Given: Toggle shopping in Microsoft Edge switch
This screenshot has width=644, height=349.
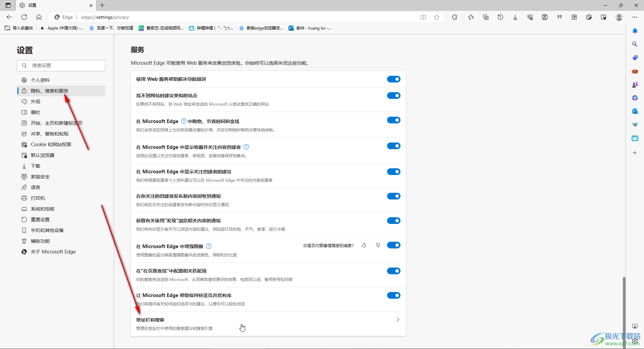Looking at the screenshot, I should coord(393,120).
